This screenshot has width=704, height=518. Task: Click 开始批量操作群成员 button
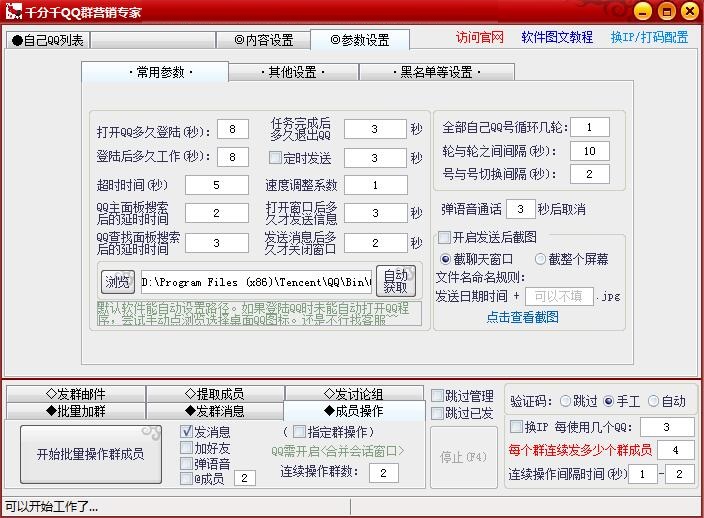[x=91, y=454]
